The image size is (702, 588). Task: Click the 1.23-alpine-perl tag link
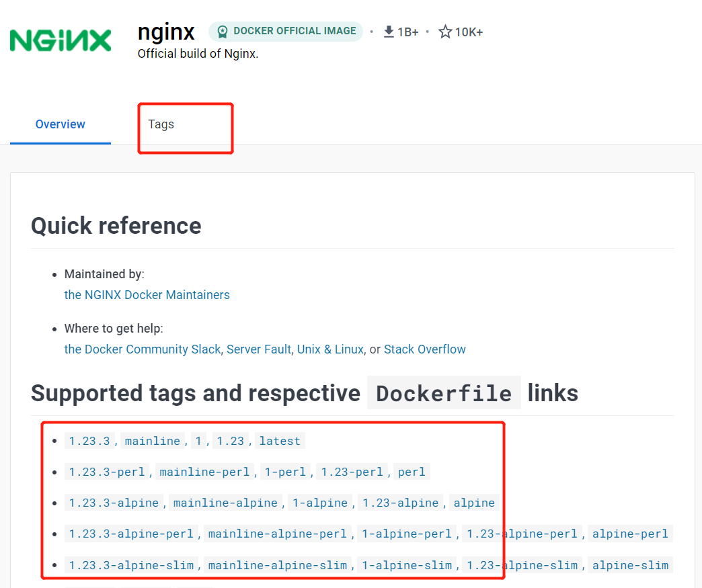point(522,534)
